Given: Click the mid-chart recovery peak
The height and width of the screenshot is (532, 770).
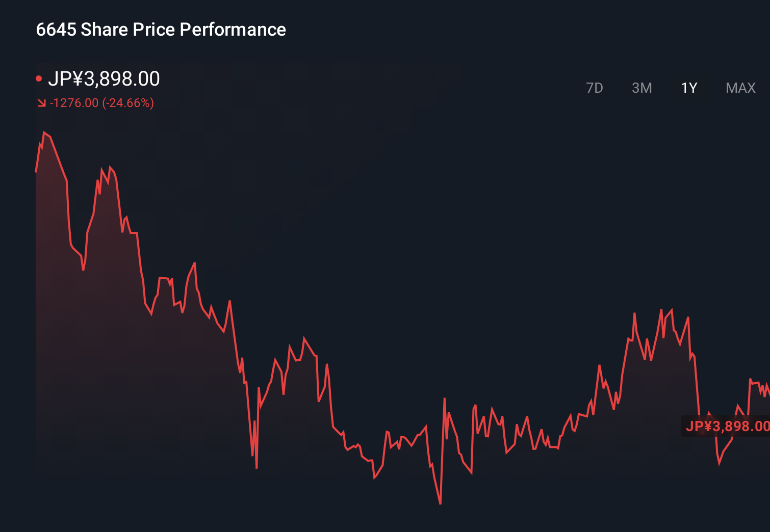Looking at the screenshot, I should click(304, 336).
